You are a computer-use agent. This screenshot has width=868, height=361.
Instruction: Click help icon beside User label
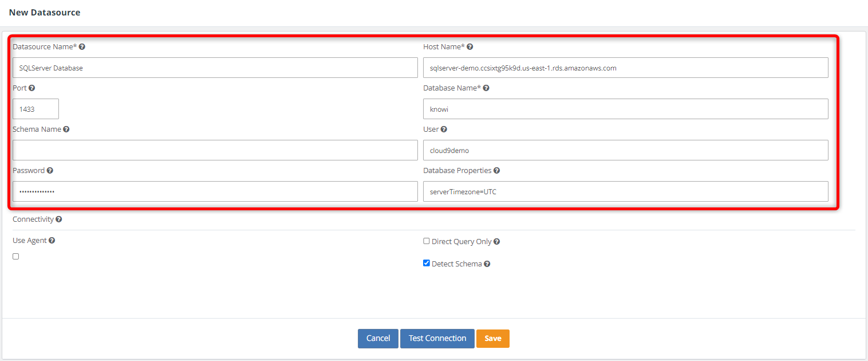click(444, 130)
